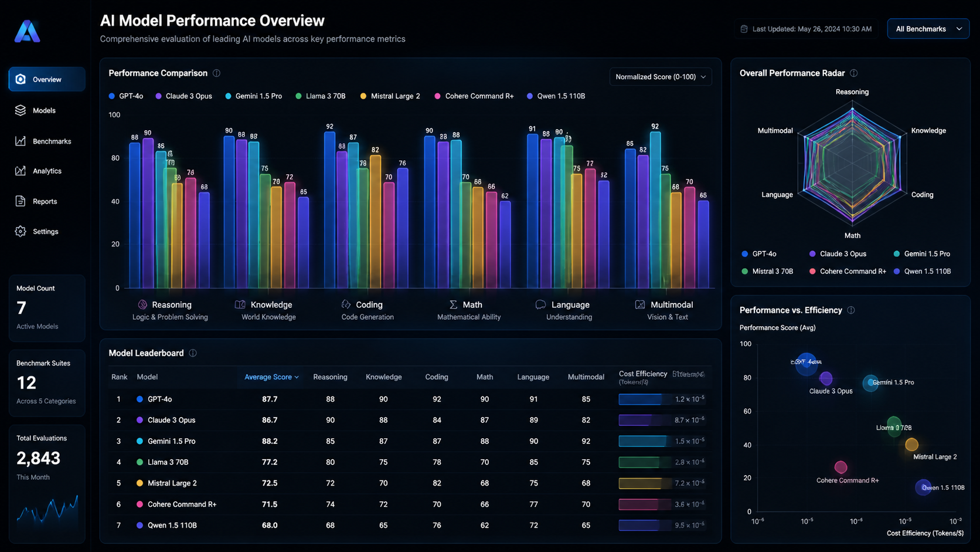Image resolution: width=980 pixels, height=552 pixels.
Task: Click the cost efficiency bar in Llama 3 70B row
Action: coord(645,462)
